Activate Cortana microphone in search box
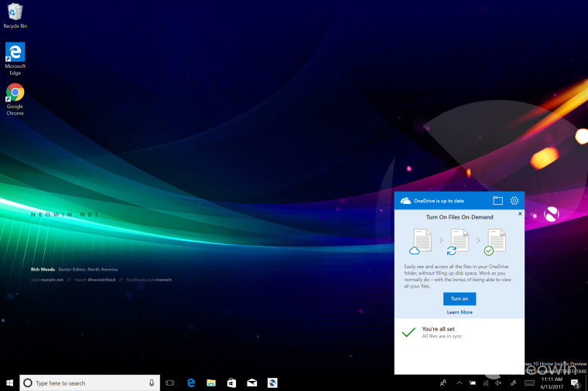 (x=152, y=382)
